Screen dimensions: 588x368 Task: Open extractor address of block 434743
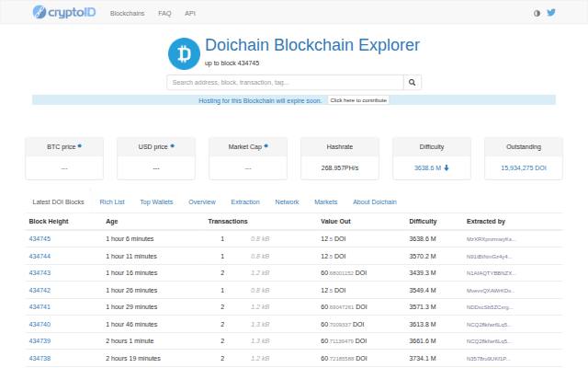pyautogui.click(x=491, y=273)
